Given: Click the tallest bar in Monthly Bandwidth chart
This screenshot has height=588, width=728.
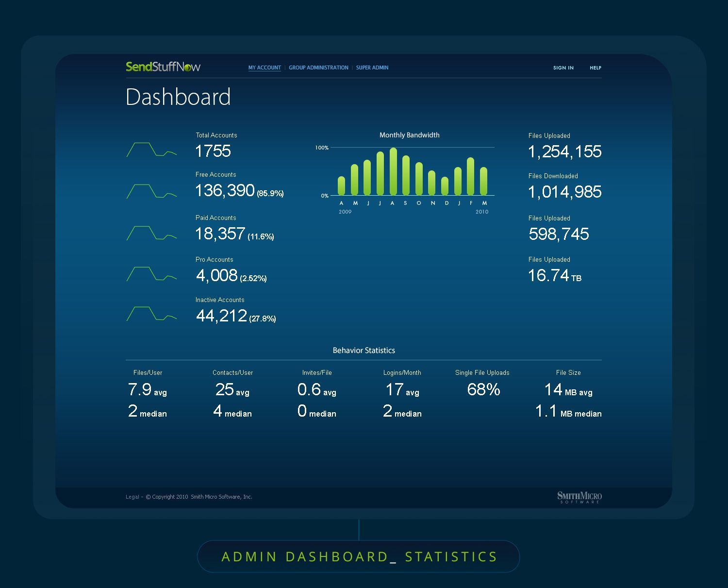Looking at the screenshot, I should 394,171.
